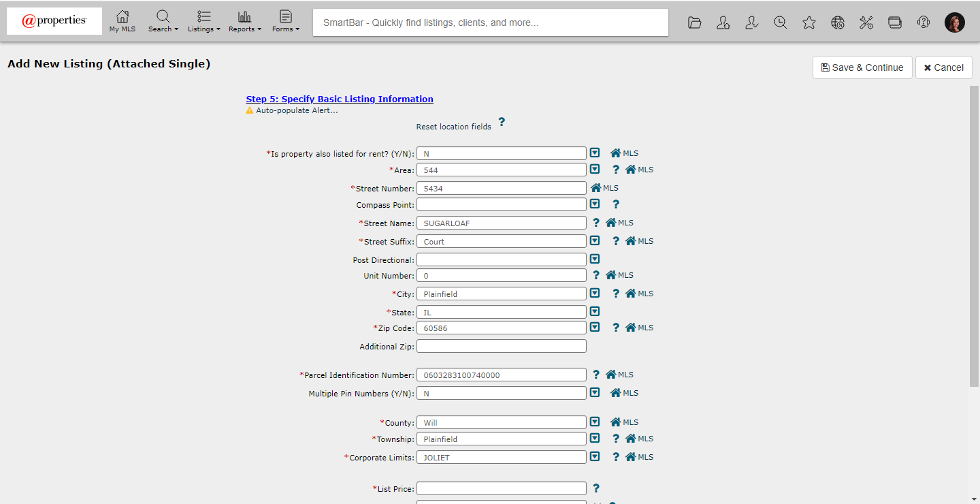Click help icon next to Reset location fields

pos(502,123)
